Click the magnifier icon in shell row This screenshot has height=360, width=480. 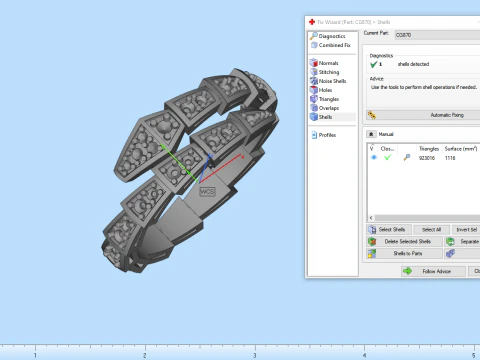coord(406,158)
